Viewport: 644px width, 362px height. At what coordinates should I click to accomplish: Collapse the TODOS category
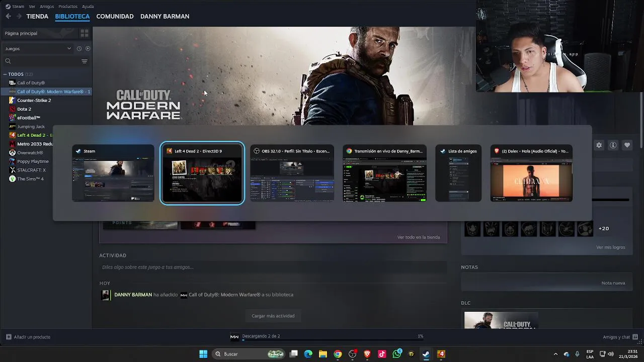[5, 74]
